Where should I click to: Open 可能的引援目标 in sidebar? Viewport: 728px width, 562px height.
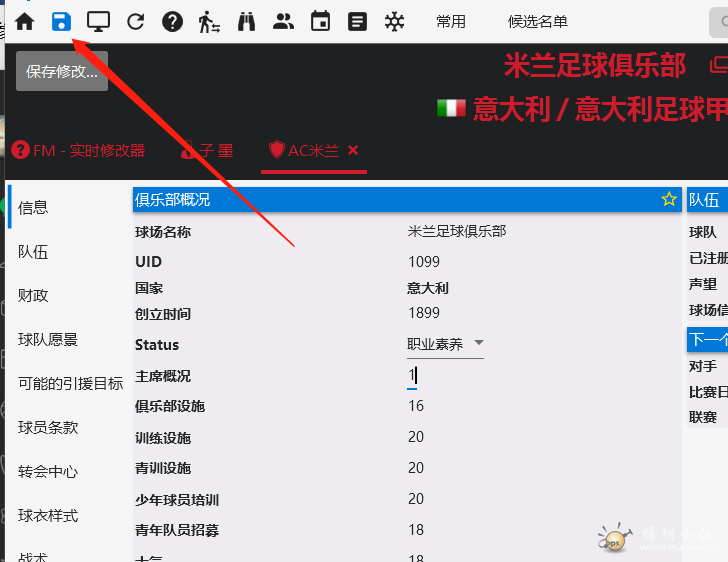pyautogui.click(x=71, y=384)
